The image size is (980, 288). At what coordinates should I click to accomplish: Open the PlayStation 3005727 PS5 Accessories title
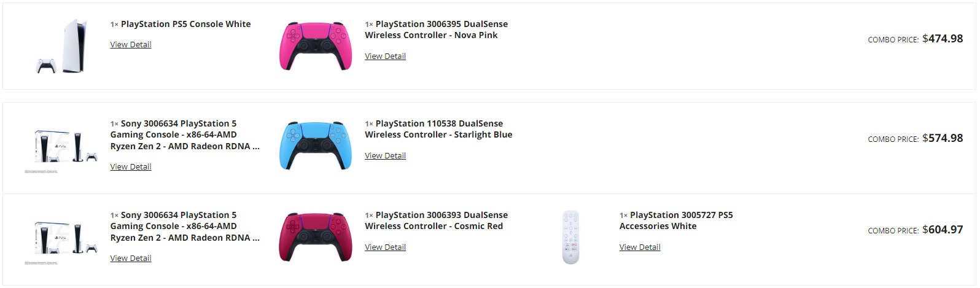[675, 220]
